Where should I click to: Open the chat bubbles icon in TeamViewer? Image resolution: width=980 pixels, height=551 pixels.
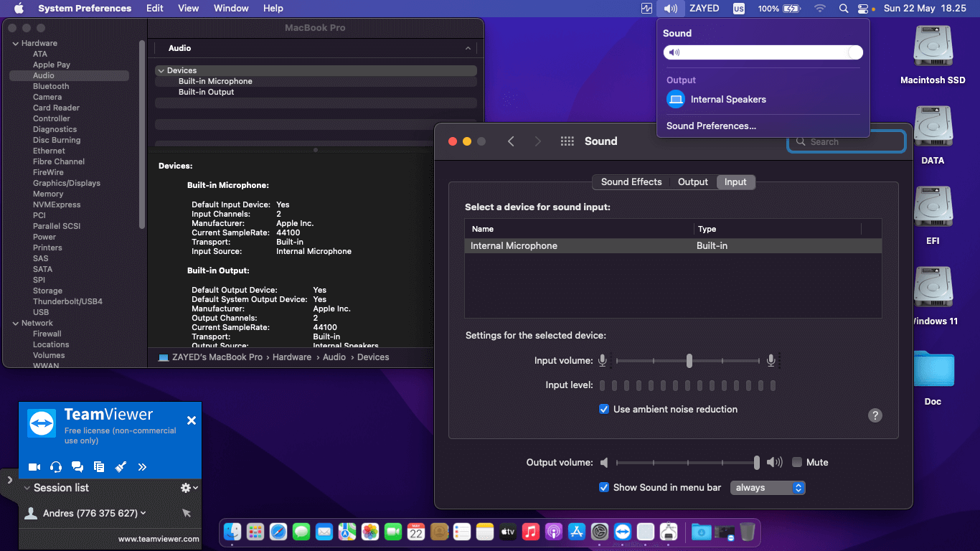[x=77, y=467]
